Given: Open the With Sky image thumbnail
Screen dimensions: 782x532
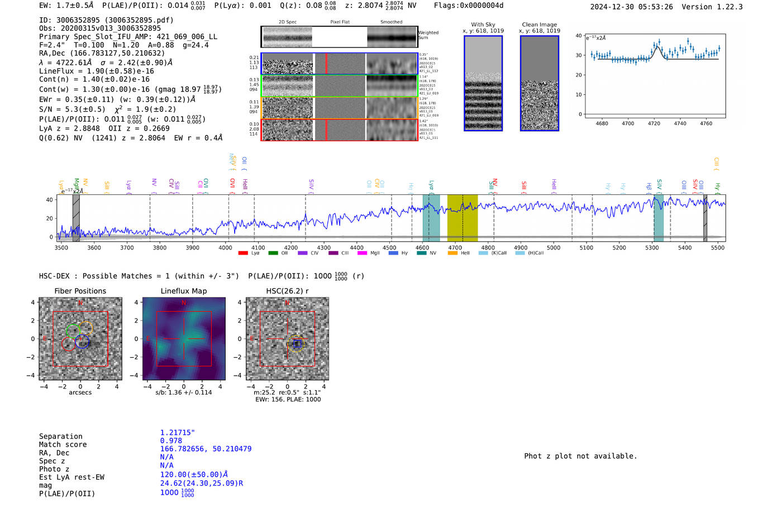Looking at the screenshot, I should (483, 83).
